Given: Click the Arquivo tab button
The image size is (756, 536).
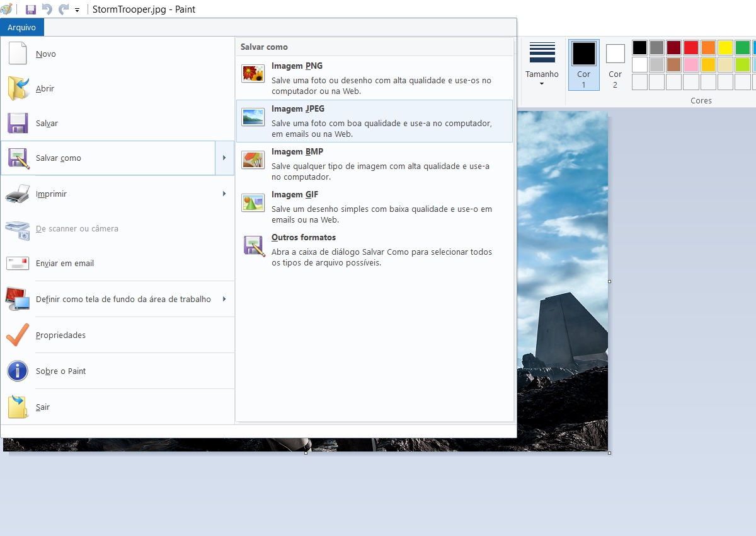Looking at the screenshot, I should pyautogui.click(x=22, y=27).
